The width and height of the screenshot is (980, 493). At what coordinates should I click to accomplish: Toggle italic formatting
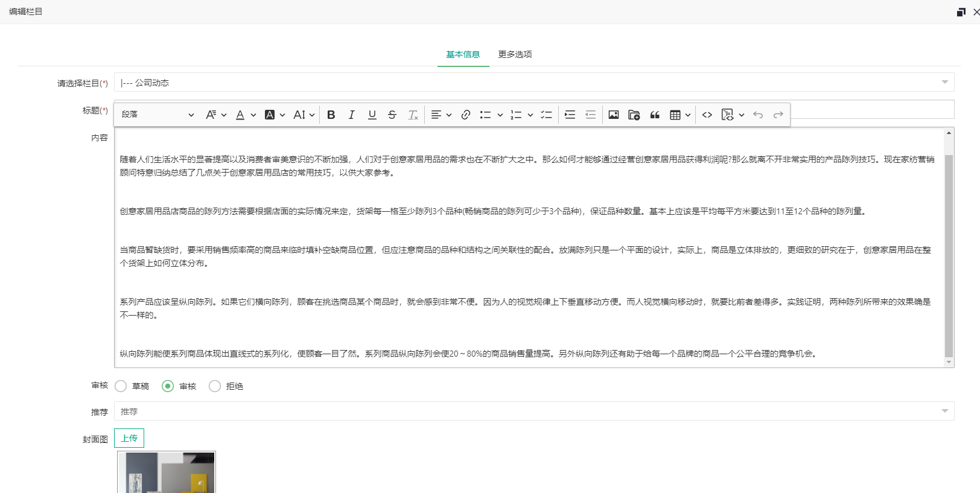click(351, 115)
